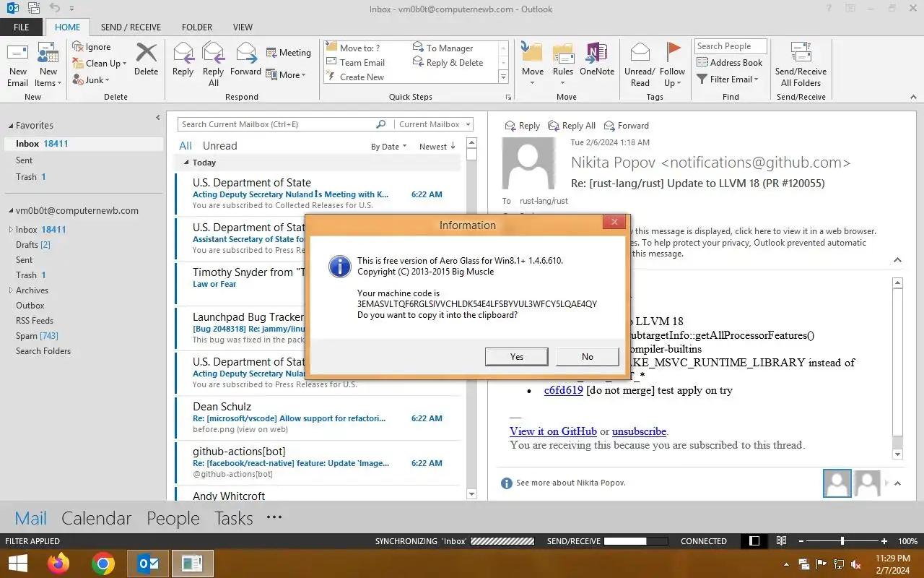Image resolution: width=924 pixels, height=578 pixels.
Task: Select the Create New quick step
Action: (356, 77)
